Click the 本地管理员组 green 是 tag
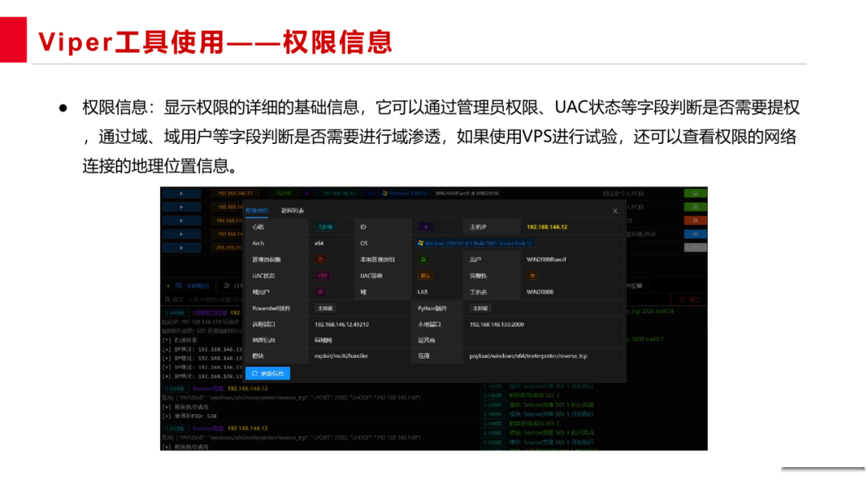Screen dimensions: 868x489 (x=423, y=259)
